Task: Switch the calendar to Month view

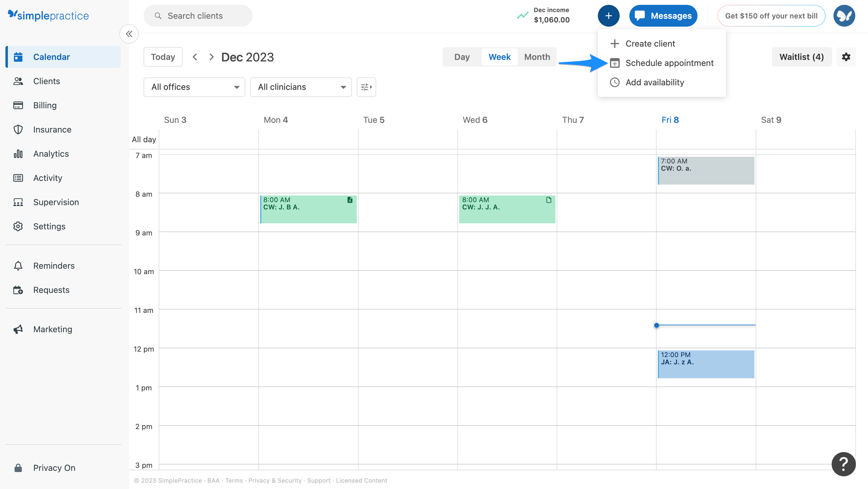Action: click(x=537, y=57)
